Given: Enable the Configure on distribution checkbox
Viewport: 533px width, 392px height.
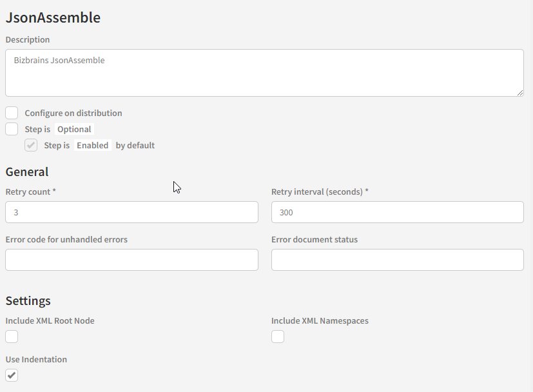Looking at the screenshot, I should (x=12, y=113).
